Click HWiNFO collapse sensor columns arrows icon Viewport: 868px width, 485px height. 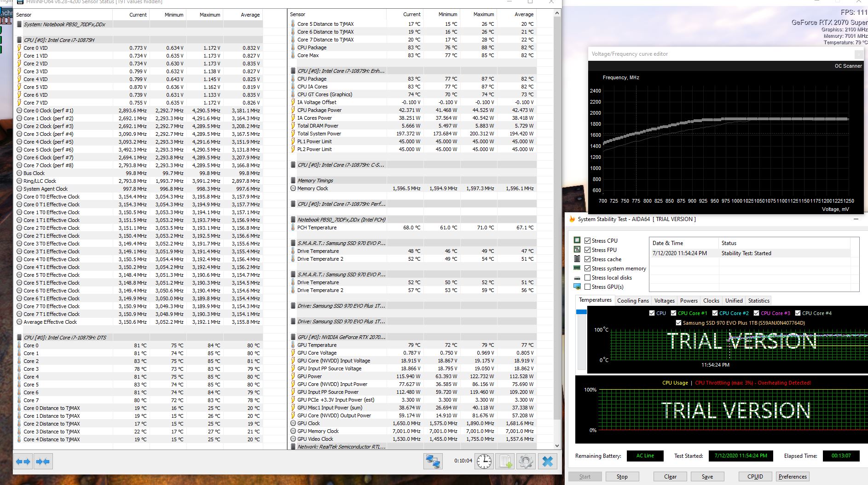43,461
